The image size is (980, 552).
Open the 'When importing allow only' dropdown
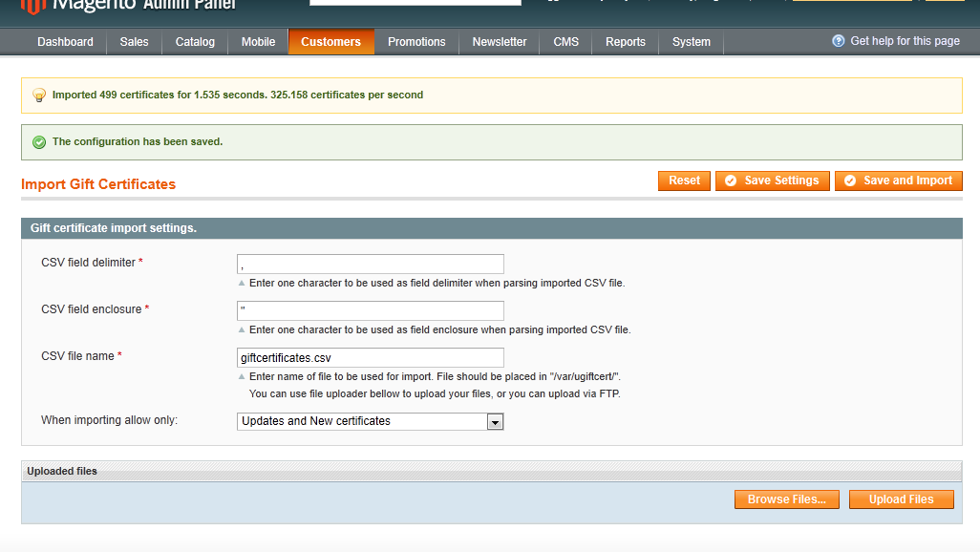pos(370,421)
